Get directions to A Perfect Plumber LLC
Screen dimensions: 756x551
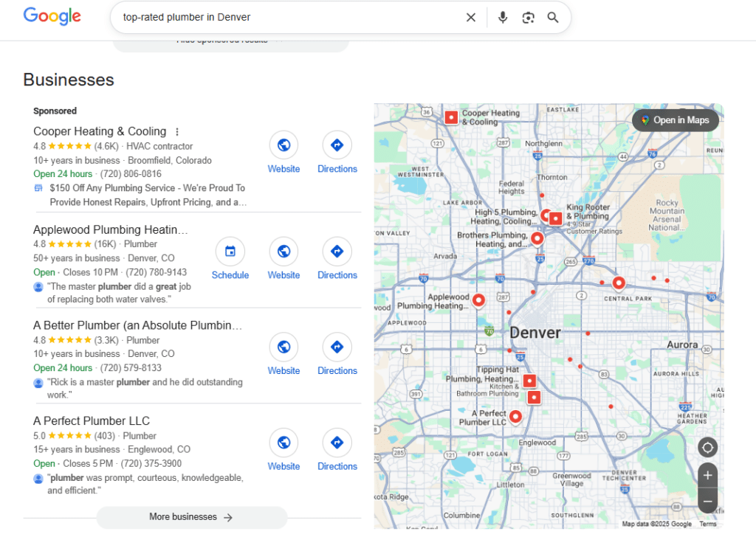pyautogui.click(x=337, y=450)
